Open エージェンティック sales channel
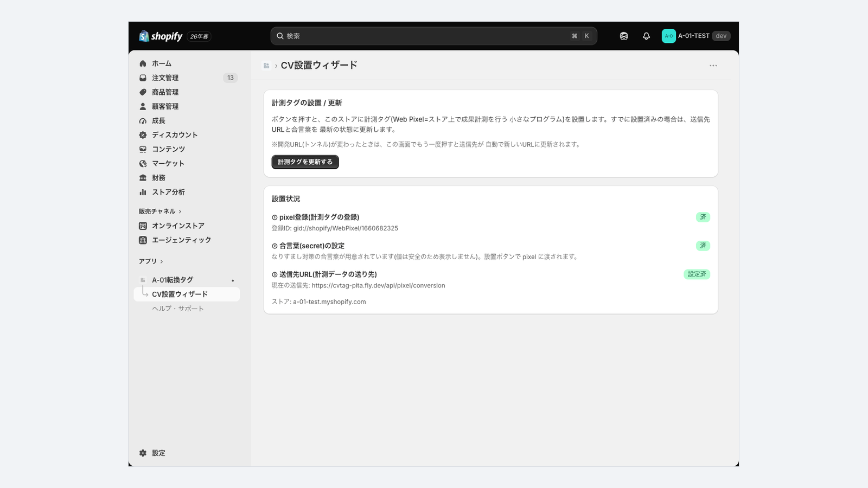The image size is (868, 488). [187, 240]
